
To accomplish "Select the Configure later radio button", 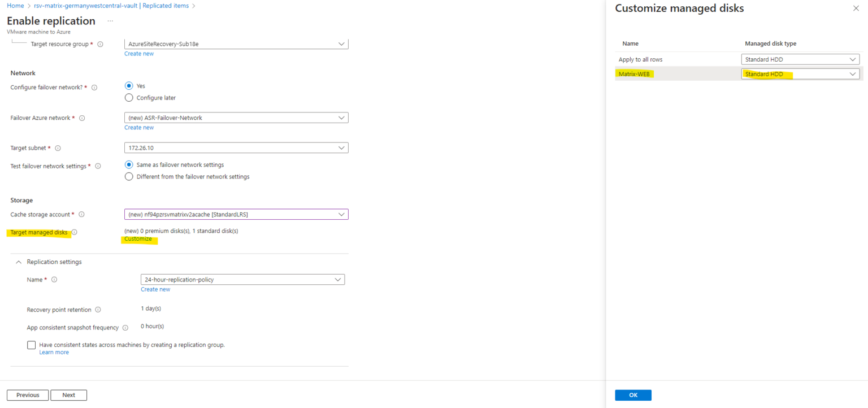I will [129, 97].
